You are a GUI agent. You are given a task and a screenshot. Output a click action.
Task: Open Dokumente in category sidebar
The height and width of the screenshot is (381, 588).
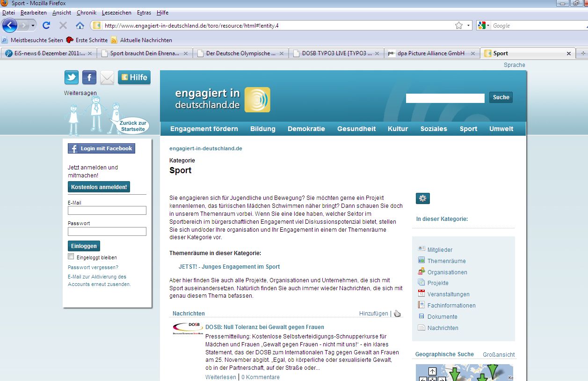point(442,317)
